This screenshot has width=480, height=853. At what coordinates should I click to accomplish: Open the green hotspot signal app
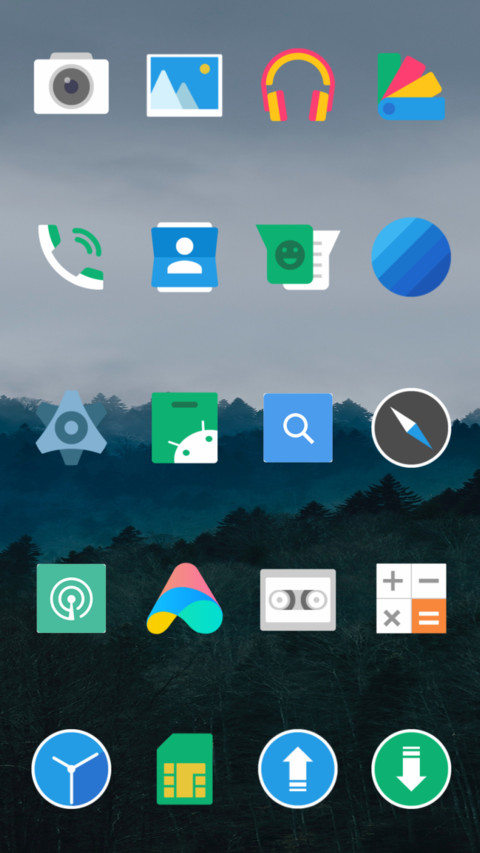[x=71, y=598]
